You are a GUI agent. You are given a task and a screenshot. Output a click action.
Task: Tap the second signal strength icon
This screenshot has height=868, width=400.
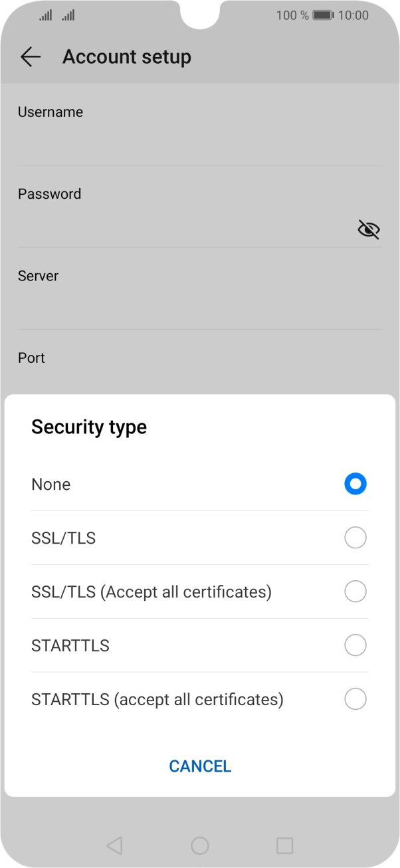[x=68, y=15]
